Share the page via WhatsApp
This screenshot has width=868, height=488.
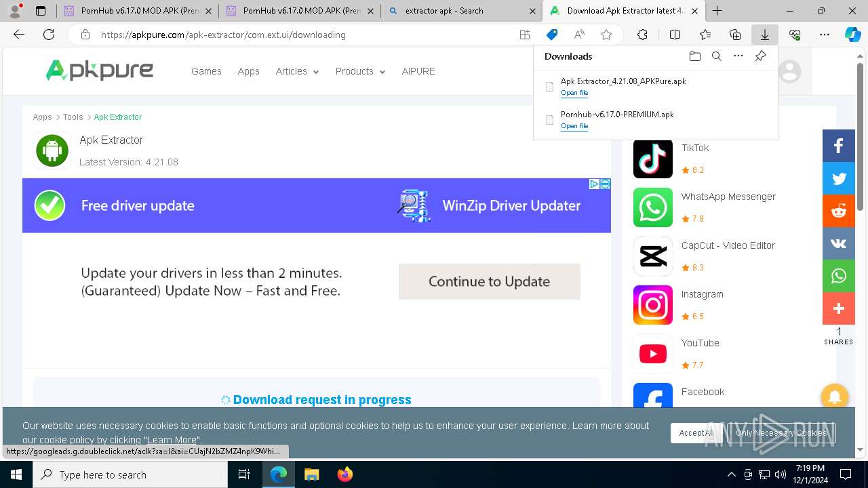(839, 276)
